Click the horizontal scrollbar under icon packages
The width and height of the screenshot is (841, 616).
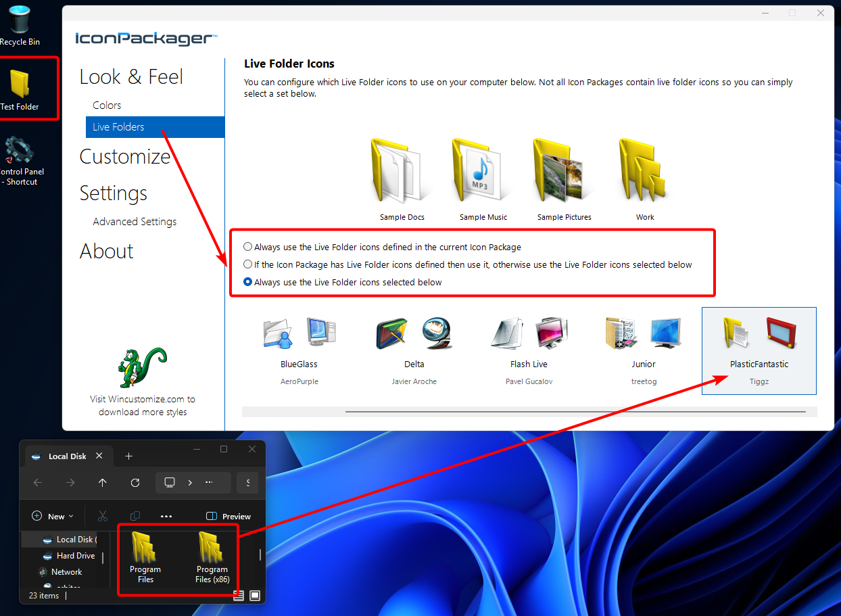pos(575,412)
